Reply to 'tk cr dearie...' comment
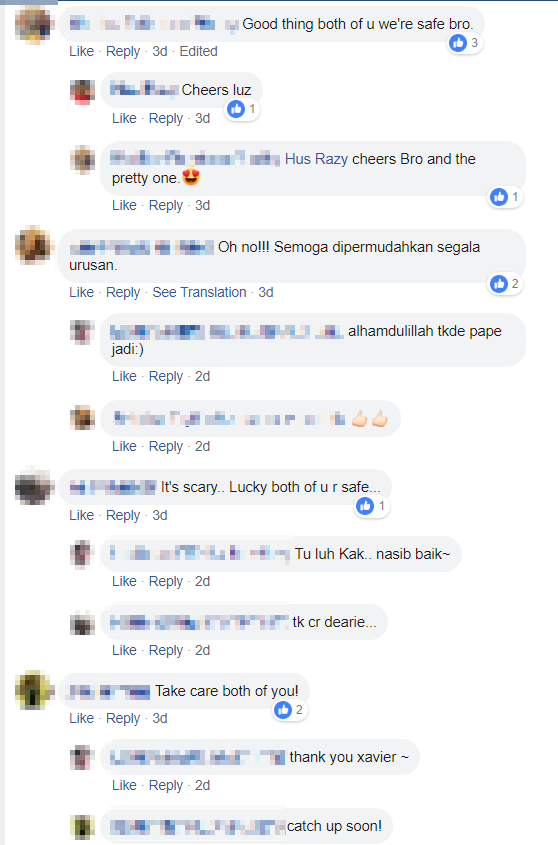558x845 pixels. tap(166, 650)
